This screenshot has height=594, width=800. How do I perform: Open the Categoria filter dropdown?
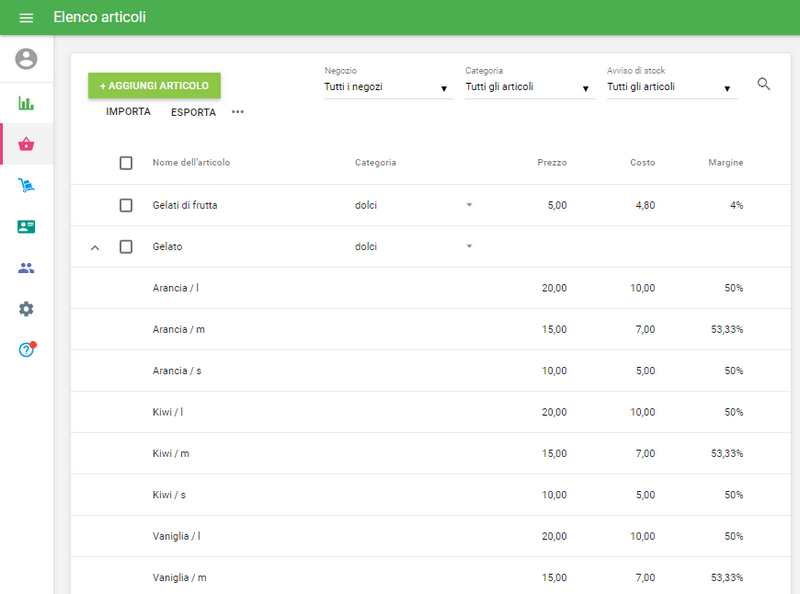click(x=529, y=87)
